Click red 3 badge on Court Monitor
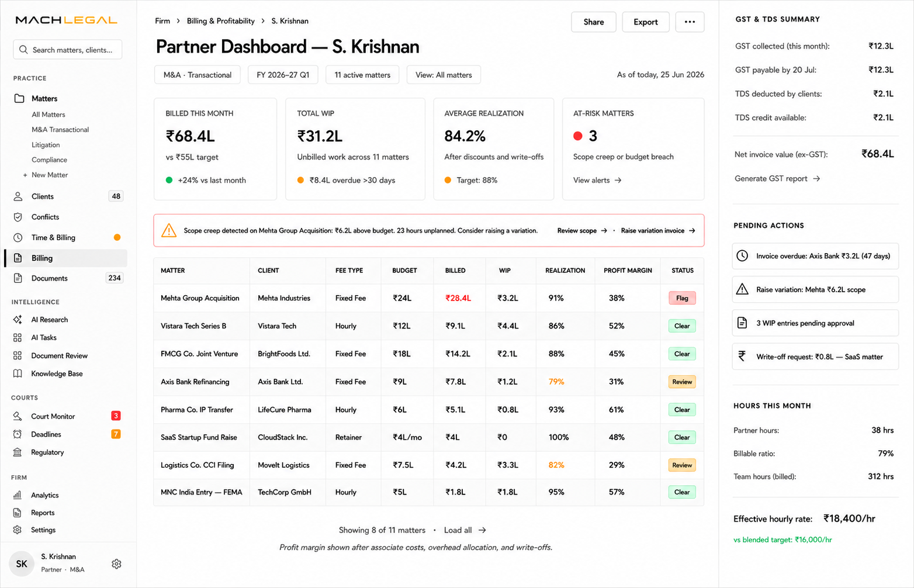Viewport: 914px width, 588px height. pos(116,416)
